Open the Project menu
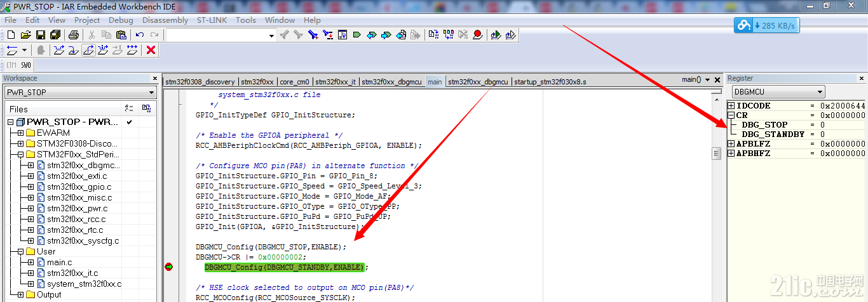Viewport: 868px width, 302px height. point(87,20)
